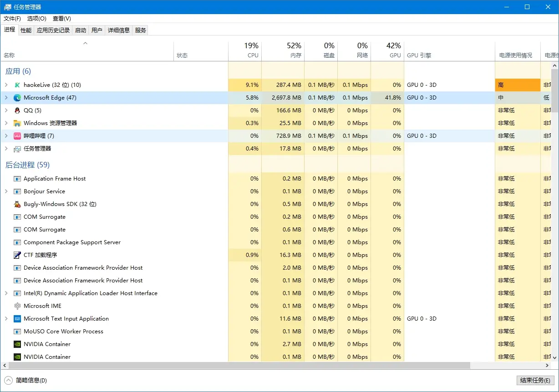Switch to the 用户 tab
The height and width of the screenshot is (392, 559).
tap(97, 30)
